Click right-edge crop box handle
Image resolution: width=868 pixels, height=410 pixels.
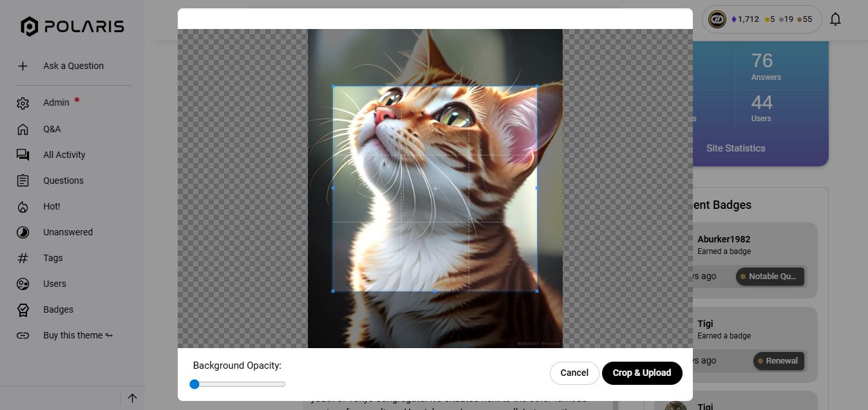537,188
